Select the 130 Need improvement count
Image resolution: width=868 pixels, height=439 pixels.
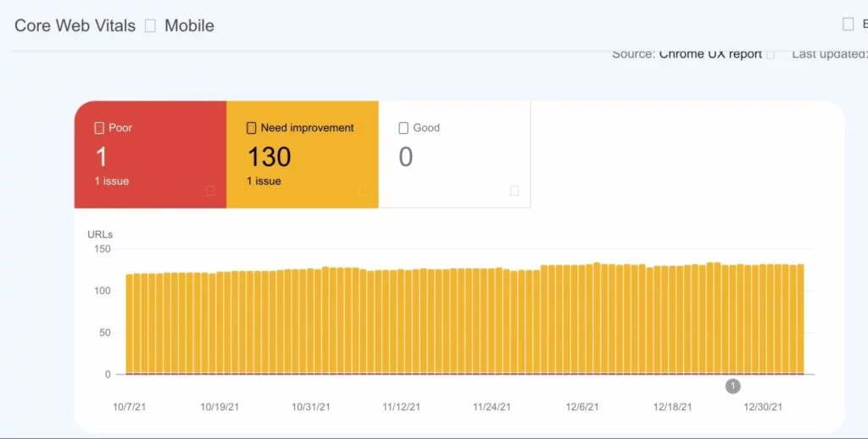(x=269, y=157)
